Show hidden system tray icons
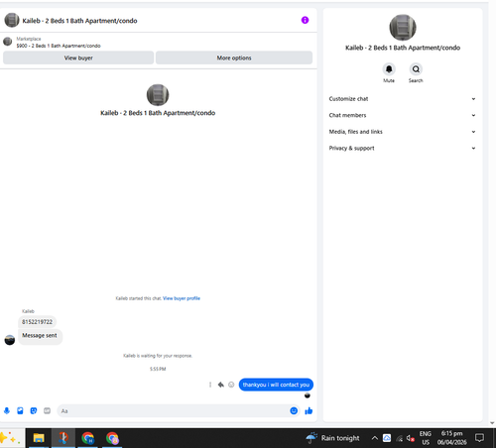Viewport: 496px width, 448px height. 374,438
